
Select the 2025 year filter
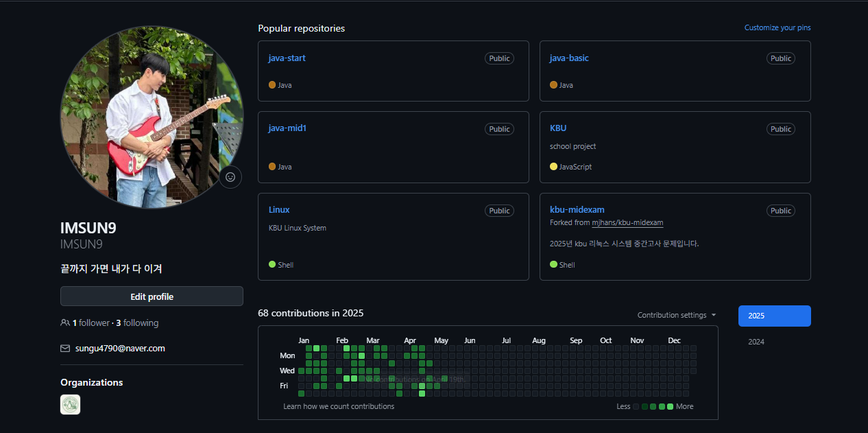click(x=775, y=316)
